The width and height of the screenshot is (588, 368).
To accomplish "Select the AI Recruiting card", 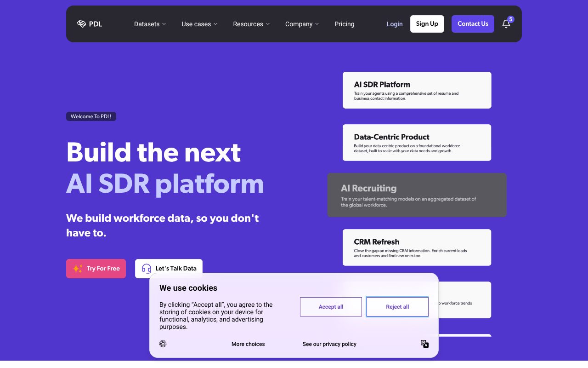I will [x=417, y=195].
